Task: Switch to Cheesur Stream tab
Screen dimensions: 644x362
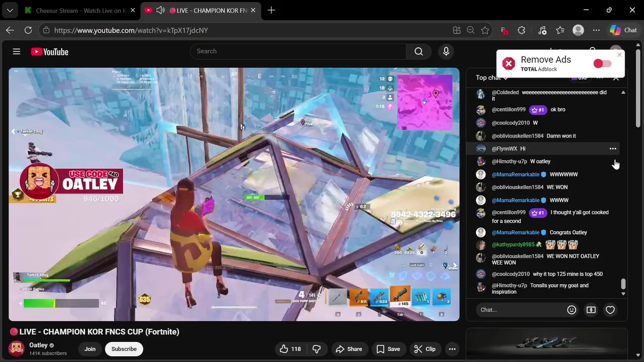Action: coord(79,10)
